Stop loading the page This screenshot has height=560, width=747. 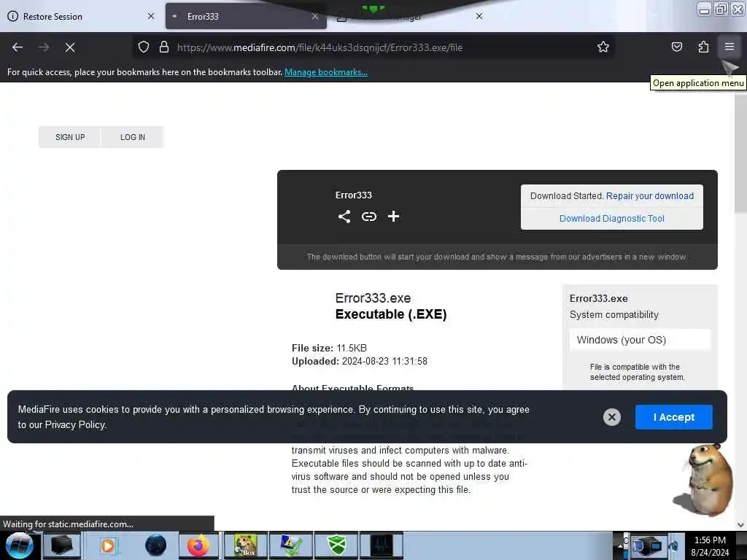tap(70, 47)
